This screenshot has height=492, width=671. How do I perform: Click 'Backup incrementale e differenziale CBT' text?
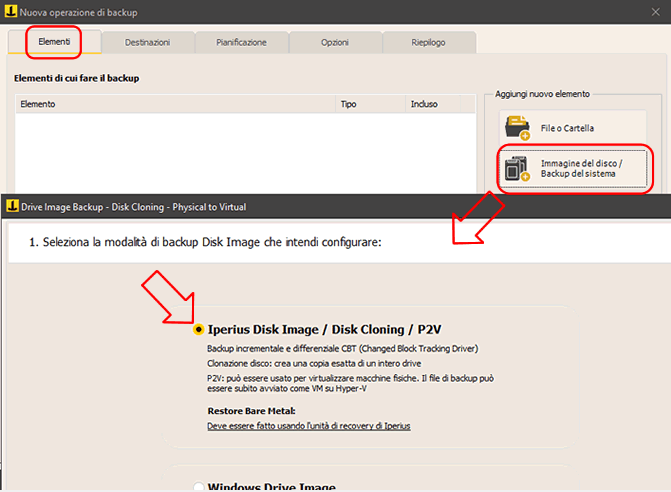click(x=342, y=349)
